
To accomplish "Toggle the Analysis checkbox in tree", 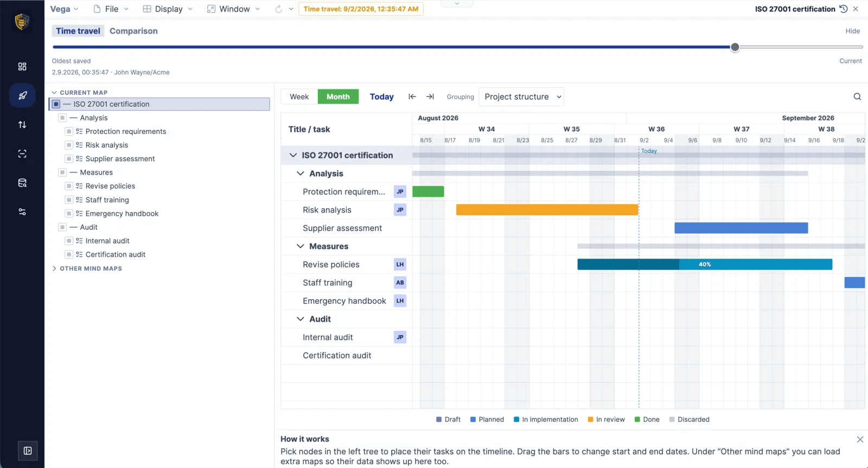I will pos(62,118).
